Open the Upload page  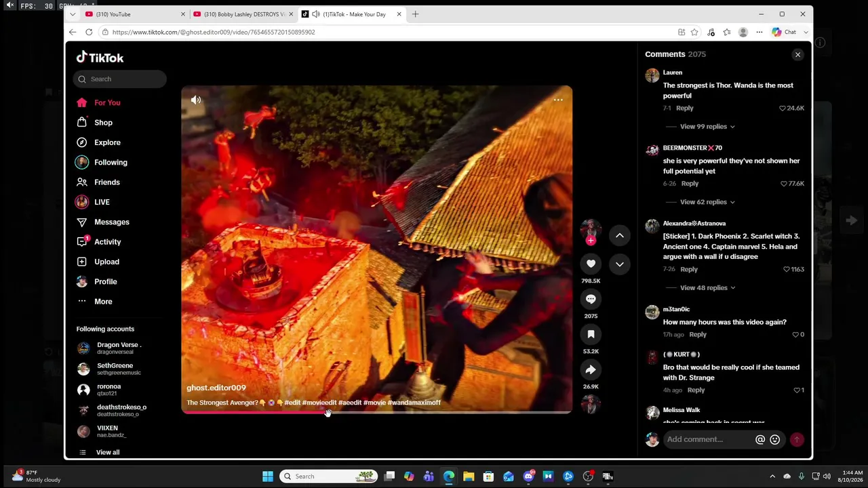(98, 262)
